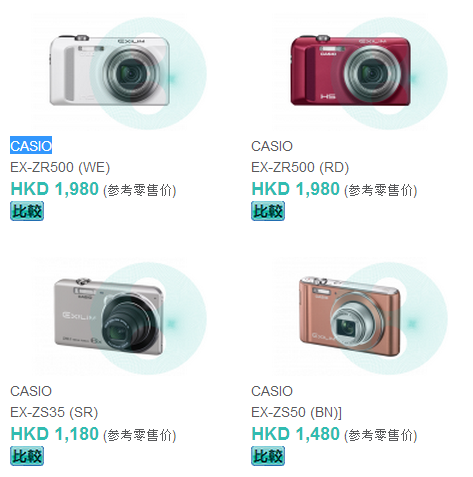Click 比較 button under EX-ZS50 (BN)
This screenshot has width=473, height=477.
tap(268, 456)
